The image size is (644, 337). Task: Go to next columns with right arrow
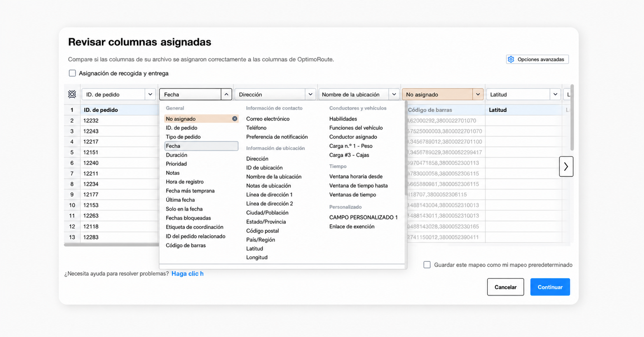(566, 167)
